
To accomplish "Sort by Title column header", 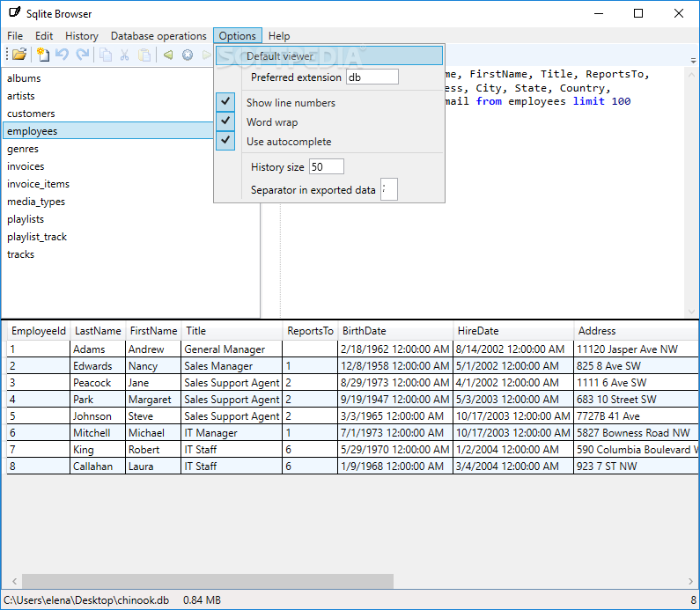I will 232,331.
